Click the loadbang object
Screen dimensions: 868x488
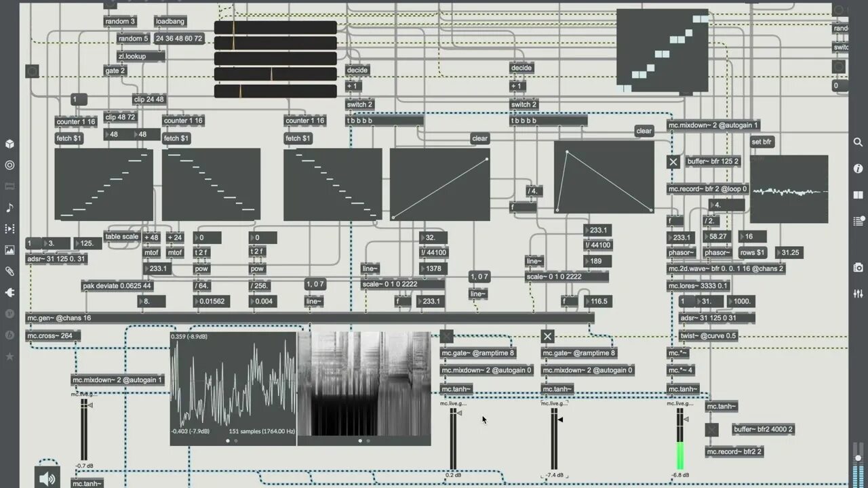pos(170,22)
